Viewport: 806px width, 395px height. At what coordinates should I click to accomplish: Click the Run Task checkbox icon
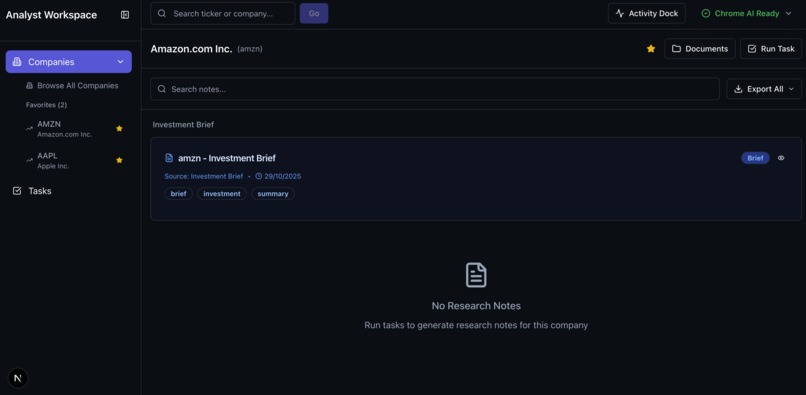[x=752, y=49]
